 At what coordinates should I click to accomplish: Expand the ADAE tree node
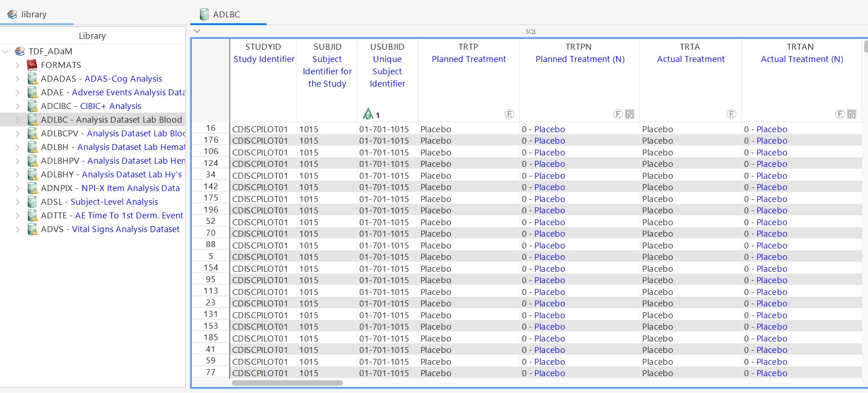pyautogui.click(x=17, y=93)
